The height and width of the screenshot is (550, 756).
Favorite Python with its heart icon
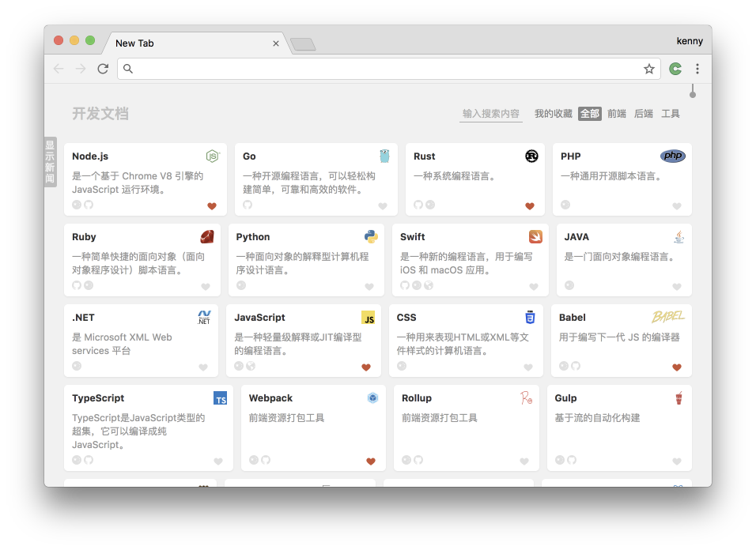[369, 287]
